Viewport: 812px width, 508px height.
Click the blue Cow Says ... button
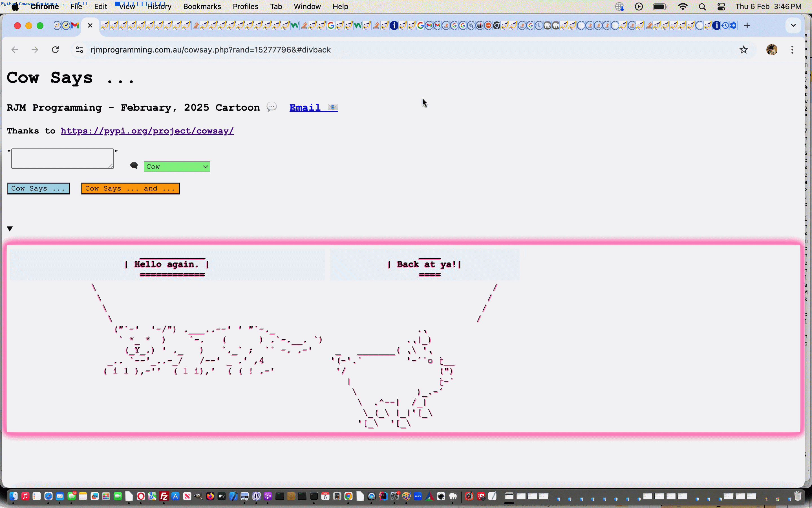pos(38,189)
